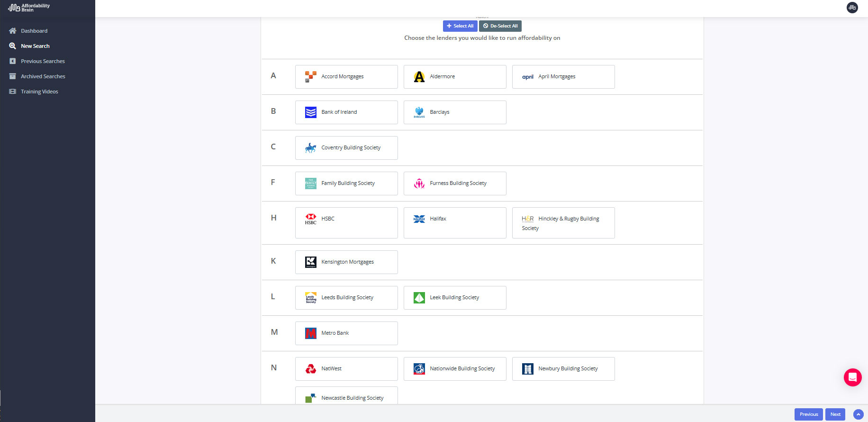The image size is (868, 422).
Task: Click the Archived Searches box icon
Action: 13,76
